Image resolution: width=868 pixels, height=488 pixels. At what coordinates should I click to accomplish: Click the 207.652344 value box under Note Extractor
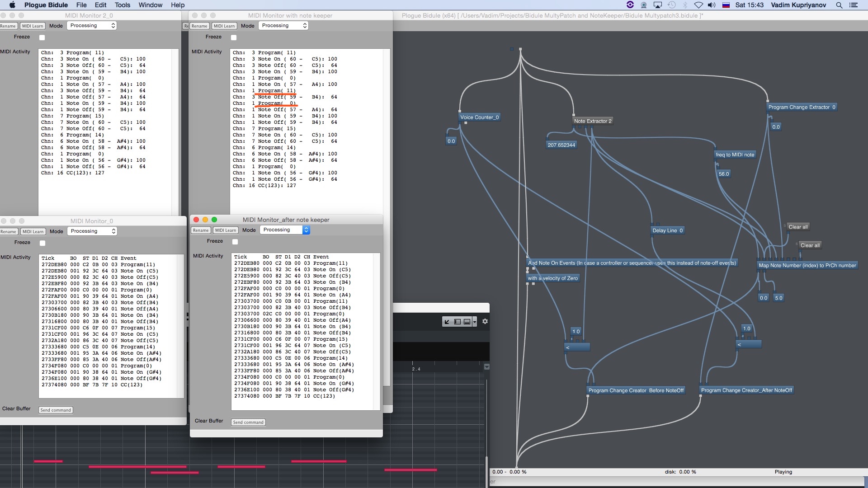pos(561,145)
